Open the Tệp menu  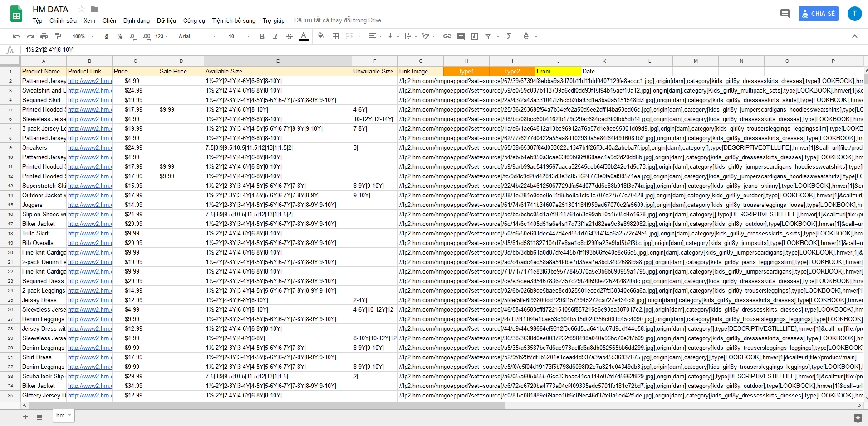37,20
